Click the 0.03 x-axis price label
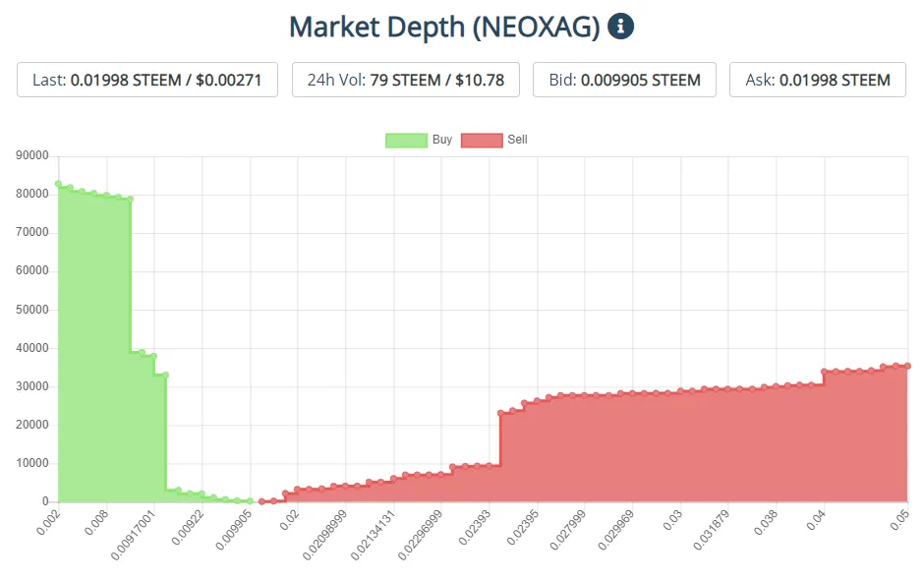Image resolution: width=924 pixels, height=580 pixels. pyautogui.click(x=673, y=520)
